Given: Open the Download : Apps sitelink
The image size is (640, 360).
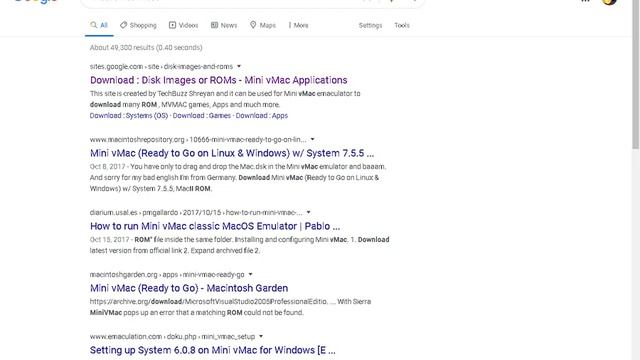Looking at the screenshot, I should (262, 116).
